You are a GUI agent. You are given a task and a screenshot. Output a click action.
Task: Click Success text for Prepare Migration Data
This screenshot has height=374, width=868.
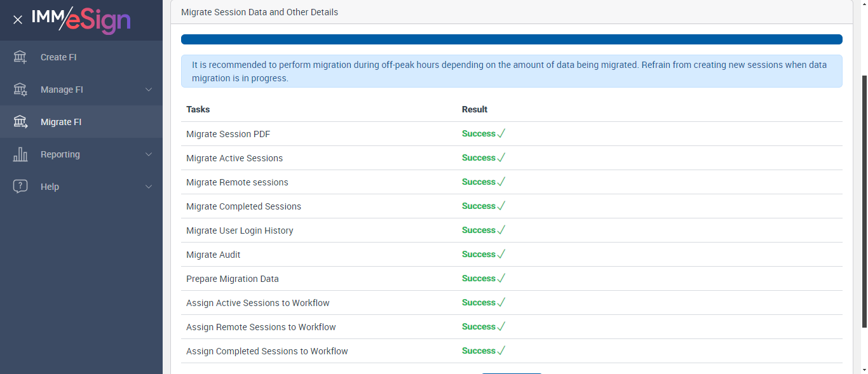tap(478, 278)
